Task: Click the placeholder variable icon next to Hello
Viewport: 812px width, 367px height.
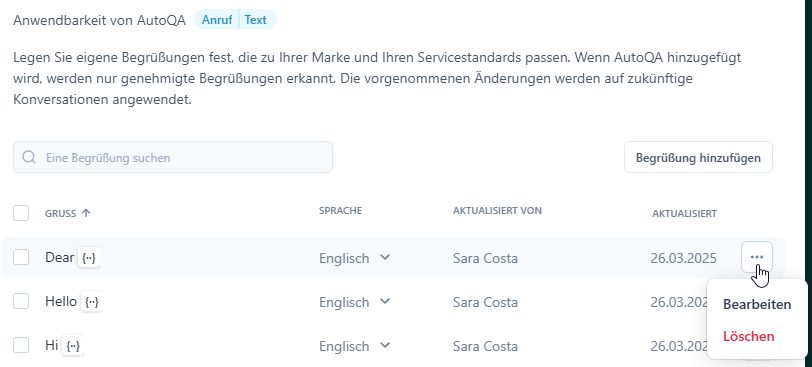Action: 92,302
